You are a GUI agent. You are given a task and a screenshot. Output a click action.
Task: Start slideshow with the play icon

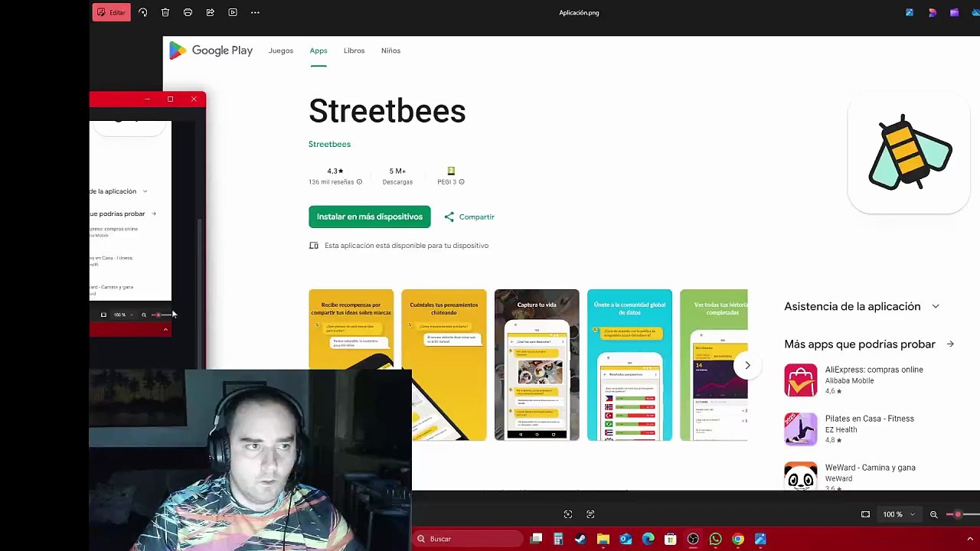233,12
